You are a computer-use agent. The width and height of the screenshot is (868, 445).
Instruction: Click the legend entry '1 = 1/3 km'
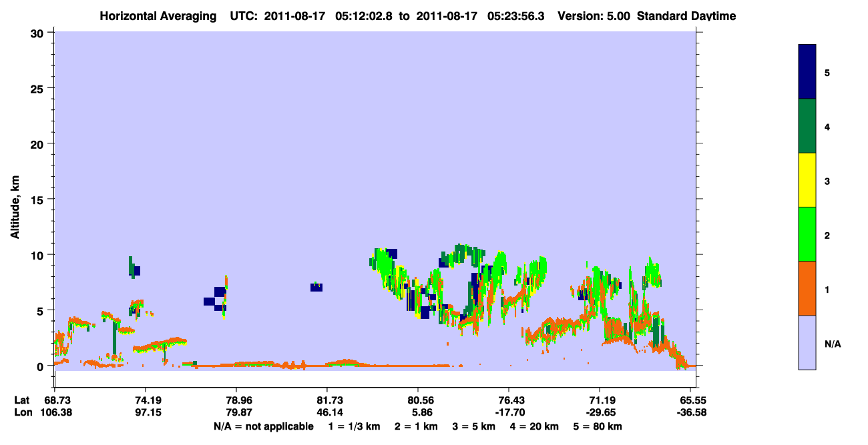pyautogui.click(x=353, y=426)
